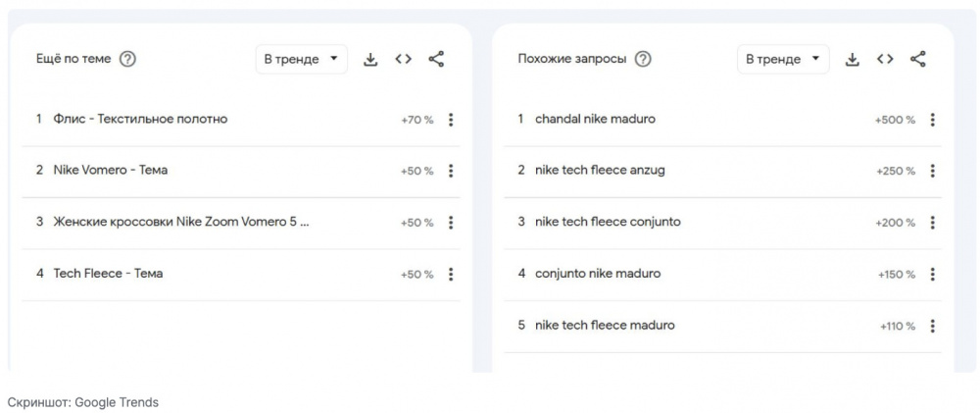Click embed code icon in left panel

coord(403,59)
